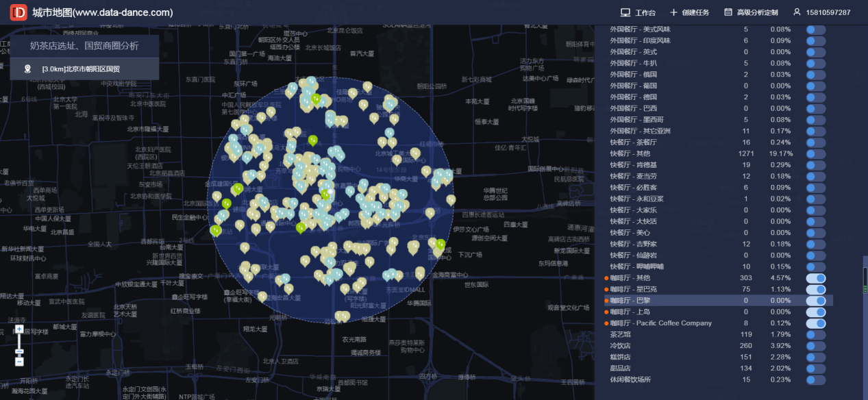This screenshot has height=400, width=868.
Task: Expand the 奶茶店选址、国贸商圈分析 panel header
Action: (x=84, y=46)
